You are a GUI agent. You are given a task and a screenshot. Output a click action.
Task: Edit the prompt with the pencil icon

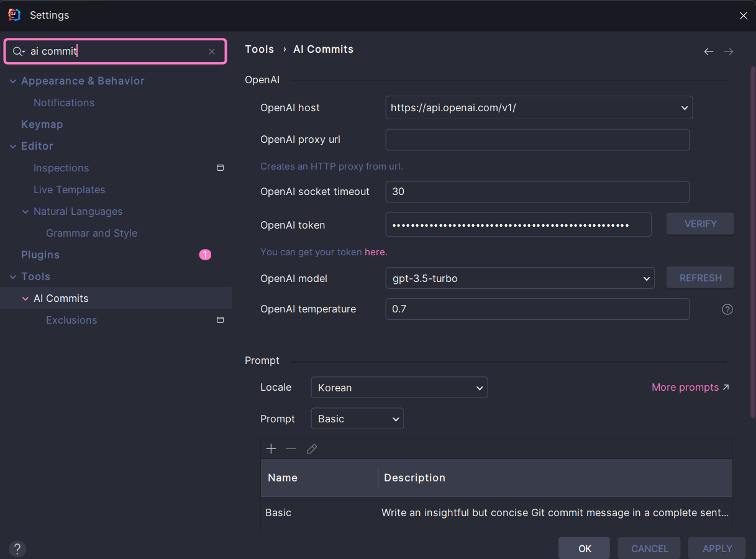click(x=312, y=449)
